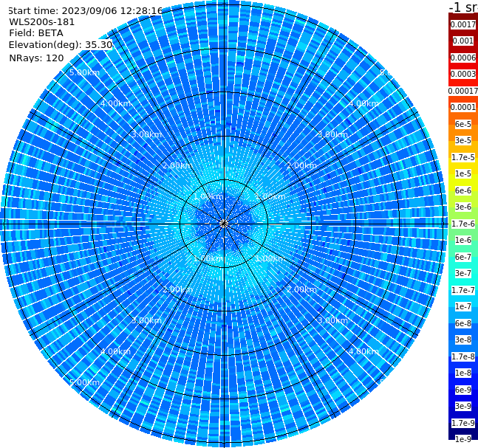Click the Start time 2023/09/06 text
Image resolution: width=478 pixels, height=448 pixels.
point(85,10)
